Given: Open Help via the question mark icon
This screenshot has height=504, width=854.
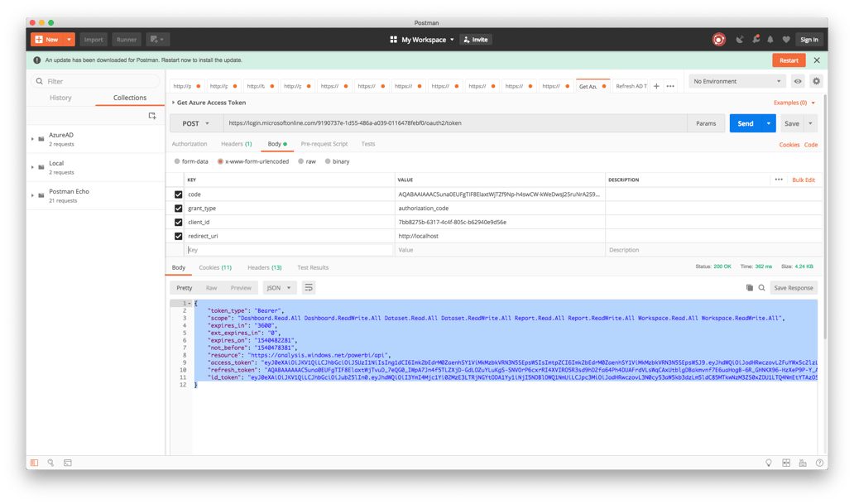Looking at the screenshot, I should click(x=819, y=463).
